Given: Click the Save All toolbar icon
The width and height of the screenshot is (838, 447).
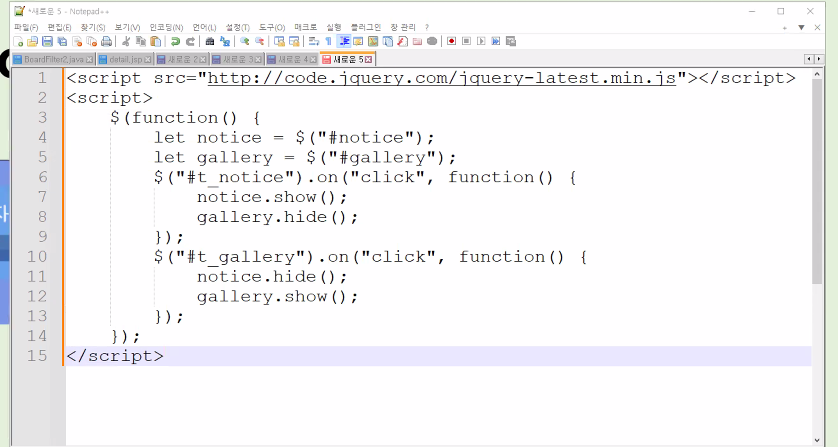Looking at the screenshot, I should [x=62, y=41].
